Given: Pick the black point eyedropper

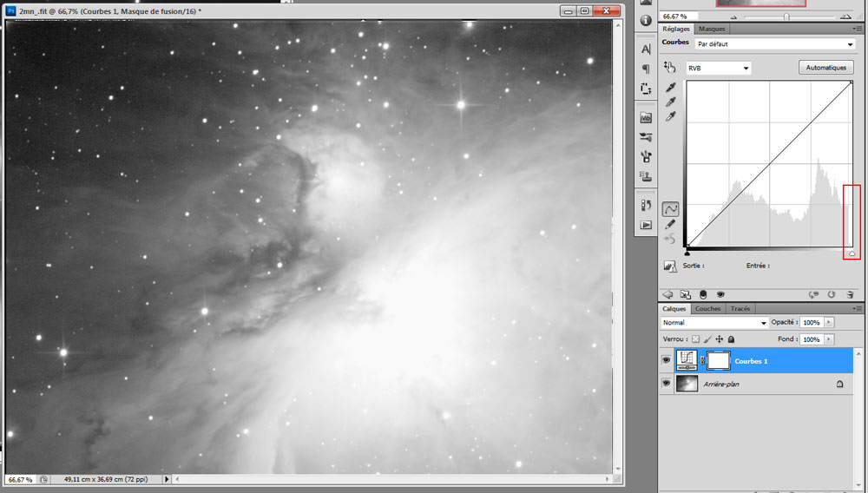Looking at the screenshot, I should (x=670, y=88).
